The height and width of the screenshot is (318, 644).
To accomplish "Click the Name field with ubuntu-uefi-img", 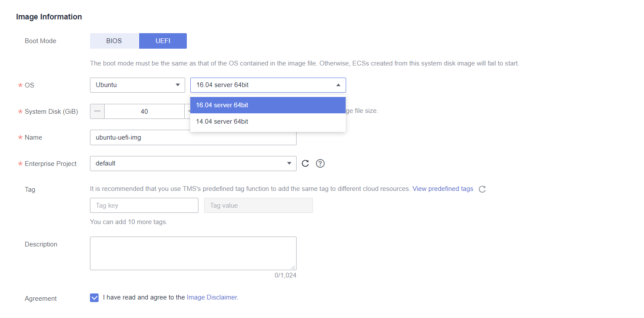I will (193, 137).
